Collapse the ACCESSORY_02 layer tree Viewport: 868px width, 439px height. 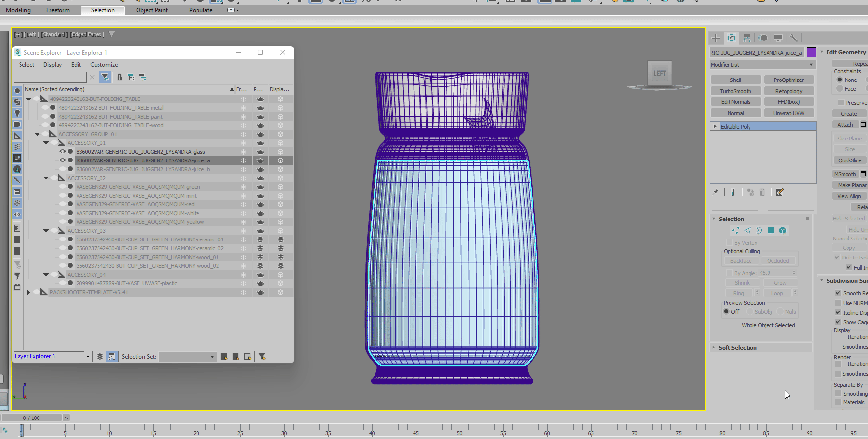46,178
